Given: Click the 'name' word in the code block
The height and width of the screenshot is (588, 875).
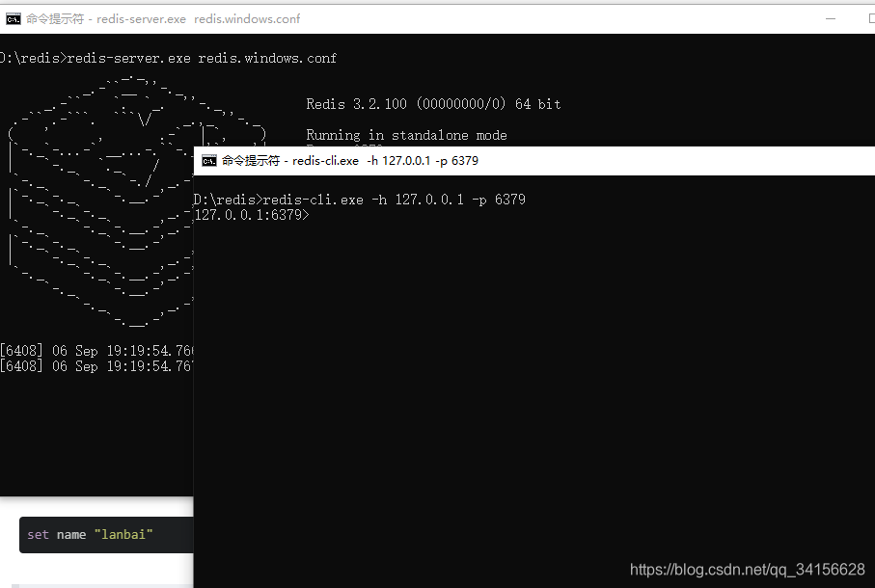Looking at the screenshot, I should [71, 534].
